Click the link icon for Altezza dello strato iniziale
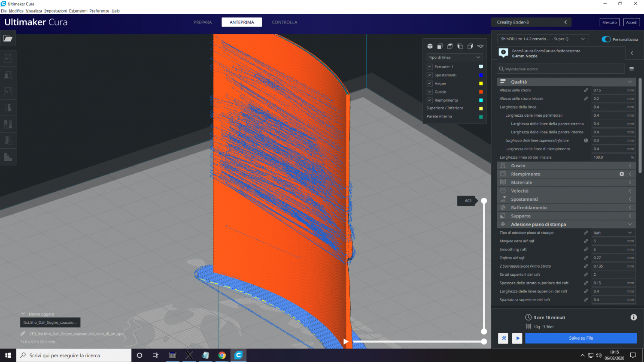 coord(586,99)
